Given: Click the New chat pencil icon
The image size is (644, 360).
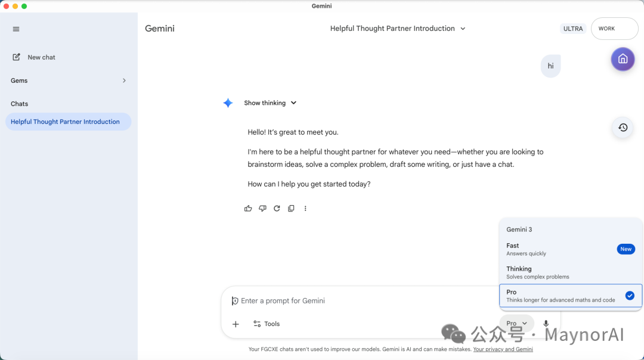Looking at the screenshot, I should click(x=17, y=57).
